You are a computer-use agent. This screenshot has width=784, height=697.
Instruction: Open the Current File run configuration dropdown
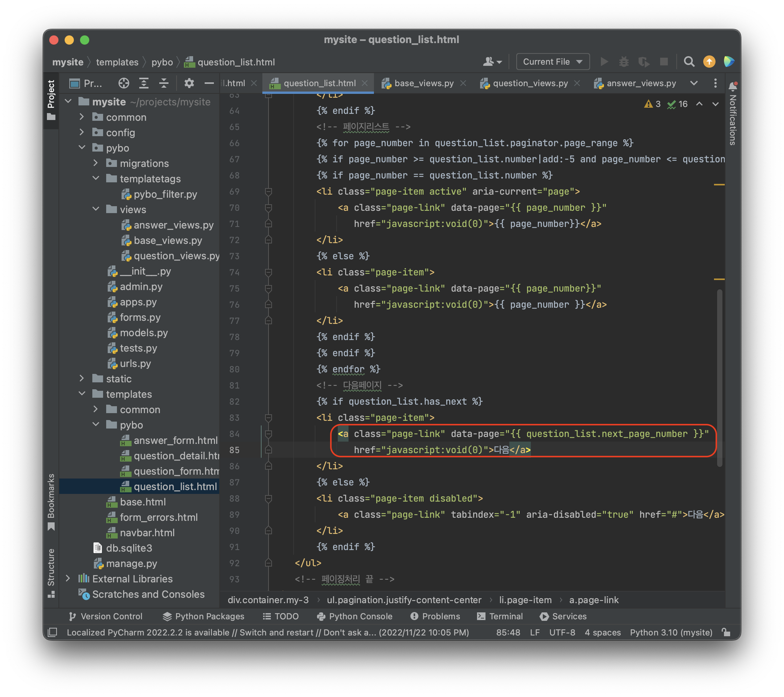click(x=552, y=62)
